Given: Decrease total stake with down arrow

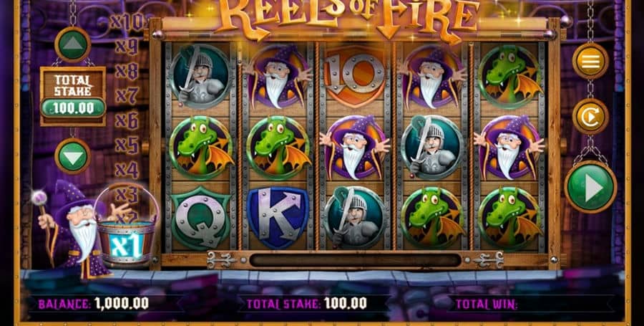Looking at the screenshot, I should tap(73, 155).
